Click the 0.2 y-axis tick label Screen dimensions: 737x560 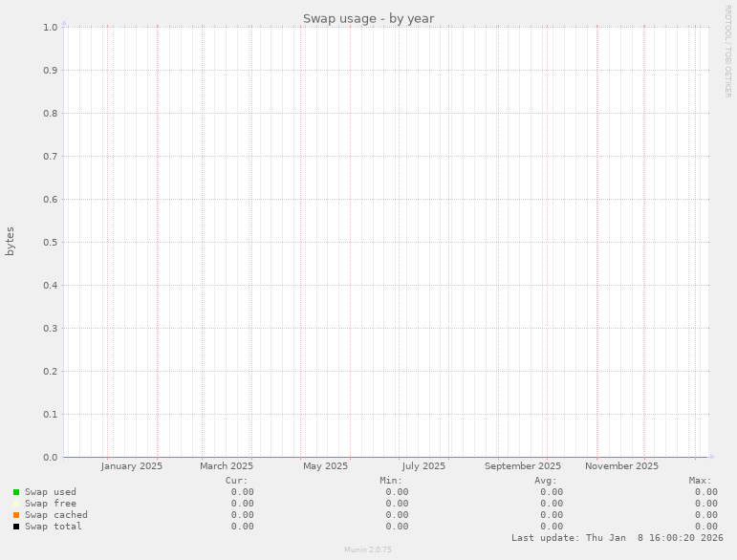pyautogui.click(x=51, y=372)
